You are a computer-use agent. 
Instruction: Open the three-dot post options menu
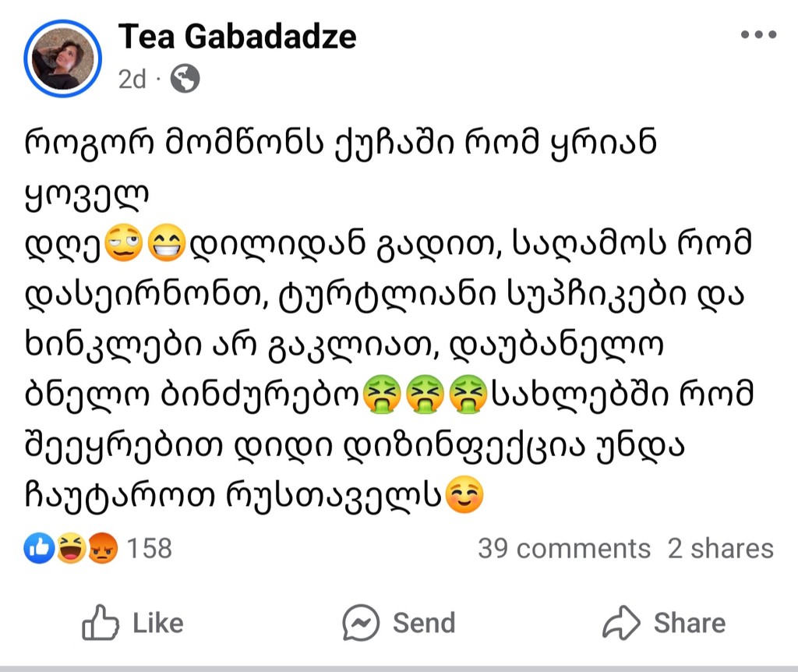pyautogui.click(x=757, y=37)
